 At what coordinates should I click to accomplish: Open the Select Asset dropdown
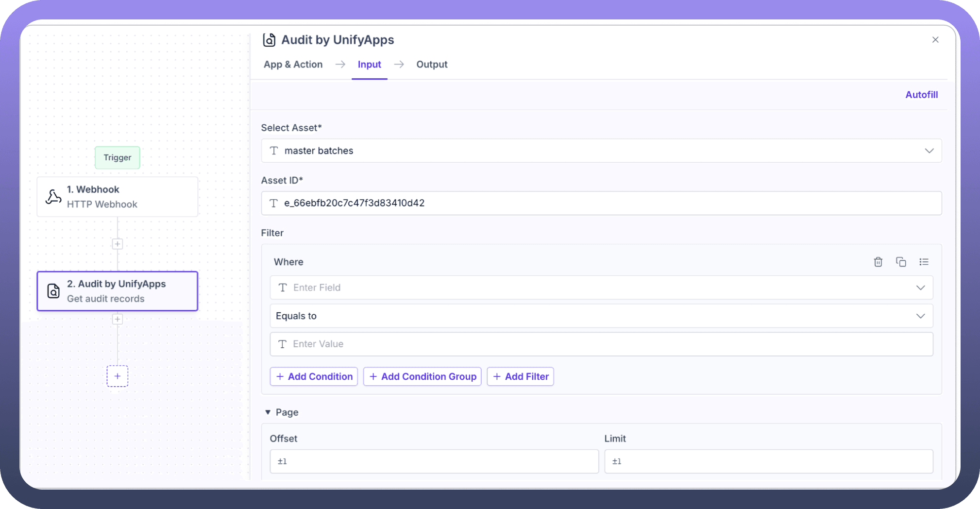pyautogui.click(x=929, y=151)
